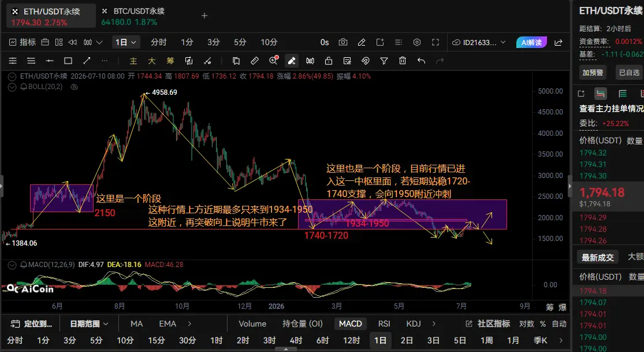Viewport: 644px width, 352px height.
Task: Select the RSI indicator tab
Action: coord(384,324)
